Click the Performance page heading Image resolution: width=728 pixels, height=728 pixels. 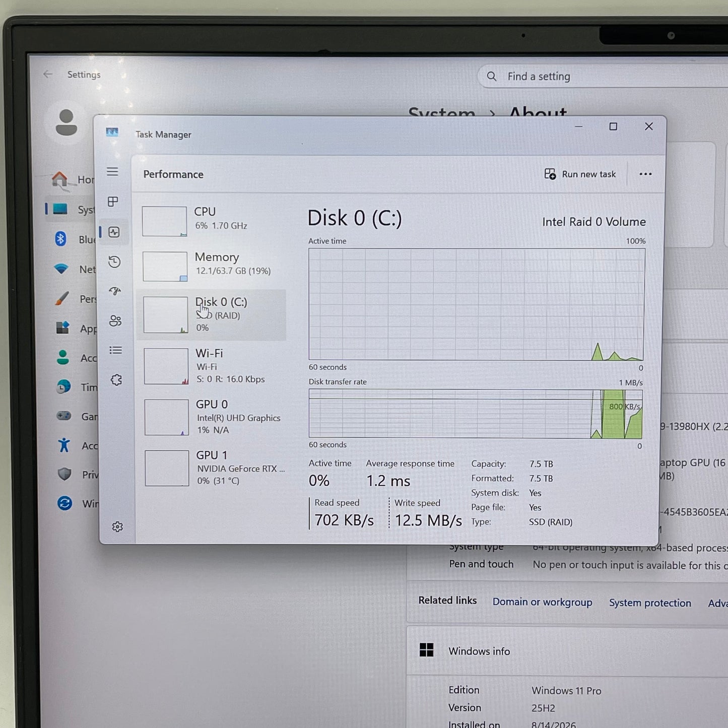[x=173, y=174]
